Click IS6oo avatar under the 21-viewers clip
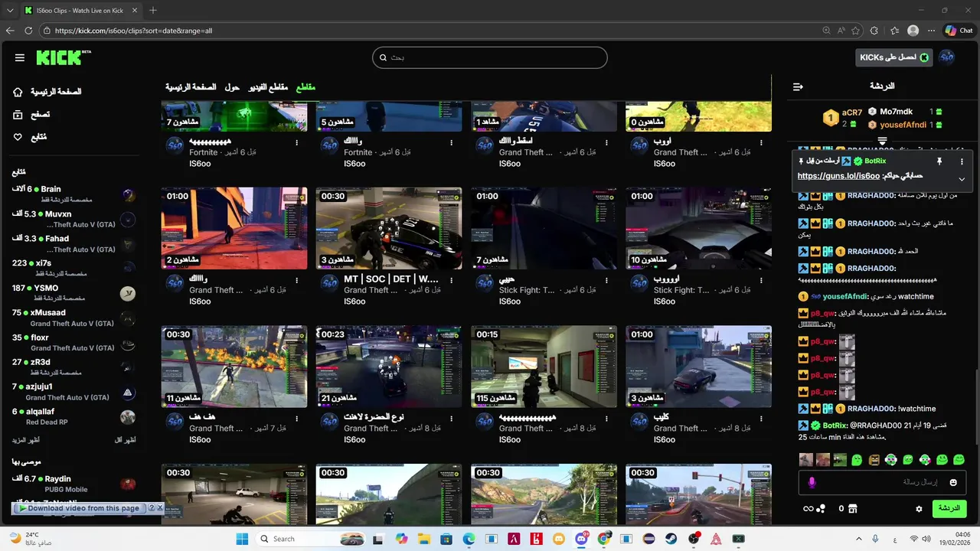 pyautogui.click(x=329, y=422)
